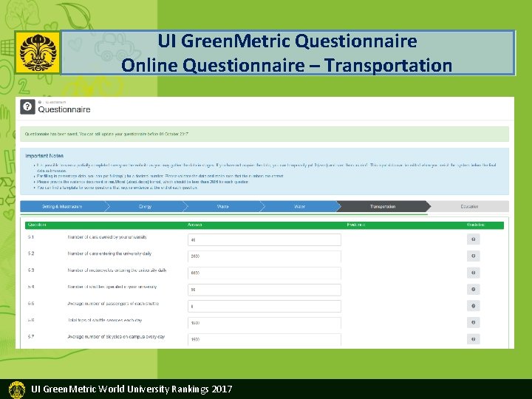The image size is (532, 399).
Task: Click the slide title "UI GreenMetric Questionnaire"
Action: [287, 41]
